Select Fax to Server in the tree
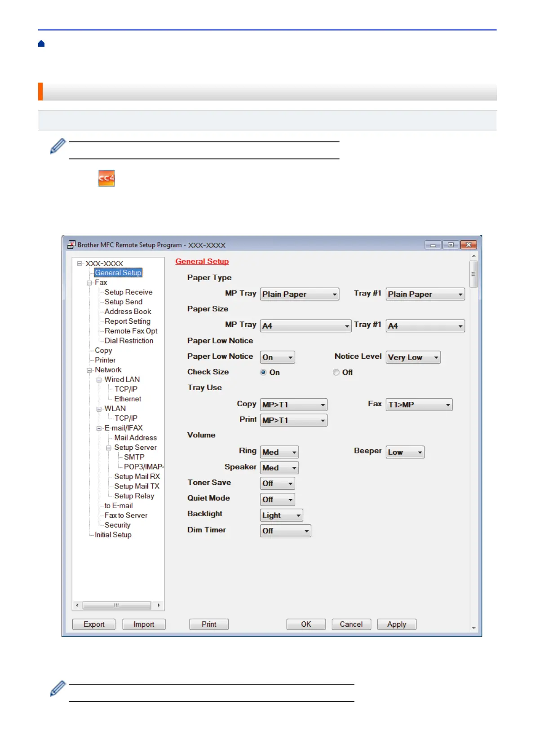This screenshot has width=535, height=756. click(126, 515)
